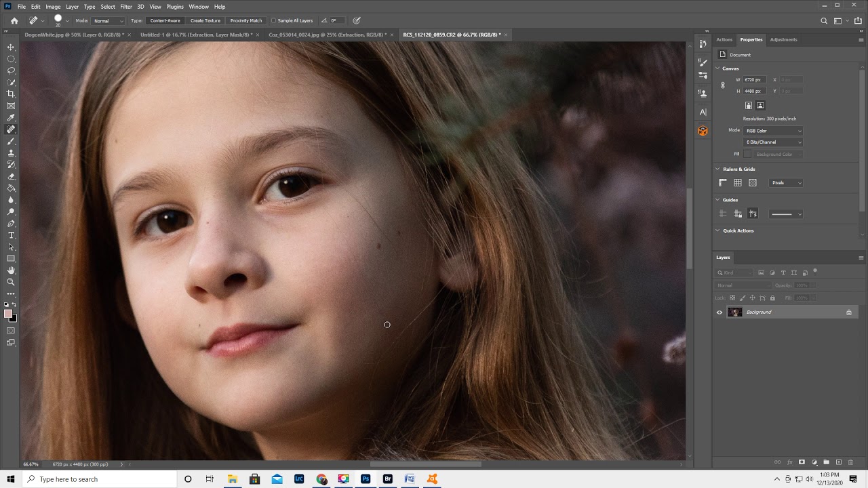Toggle smart guides icon in Guides section
The width and height of the screenshot is (868, 488).
pos(753,214)
